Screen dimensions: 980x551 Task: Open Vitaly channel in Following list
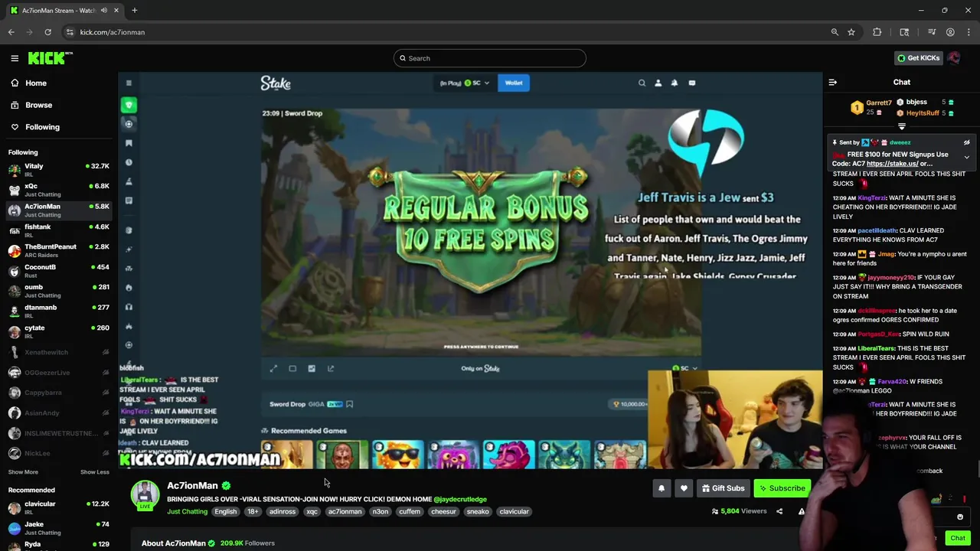pyautogui.click(x=59, y=169)
